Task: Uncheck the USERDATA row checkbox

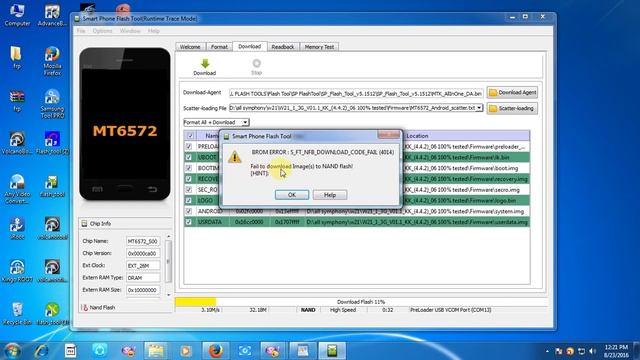Action: [x=189, y=222]
